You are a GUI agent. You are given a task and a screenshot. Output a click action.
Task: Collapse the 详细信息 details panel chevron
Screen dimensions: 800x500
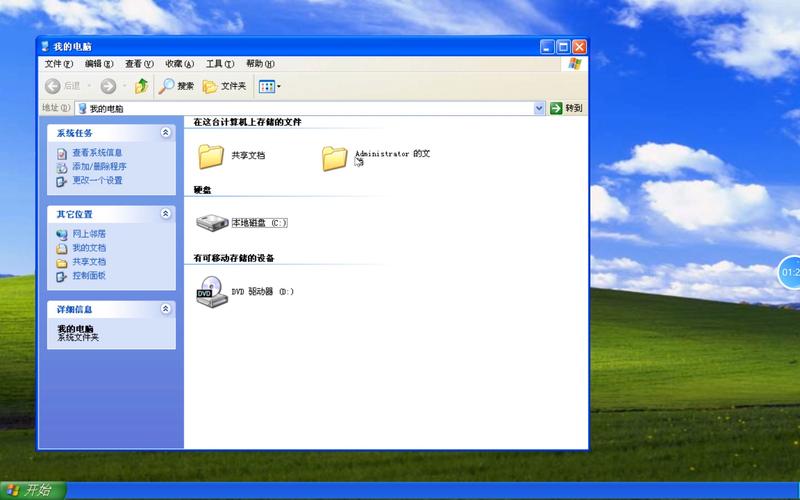(x=165, y=309)
